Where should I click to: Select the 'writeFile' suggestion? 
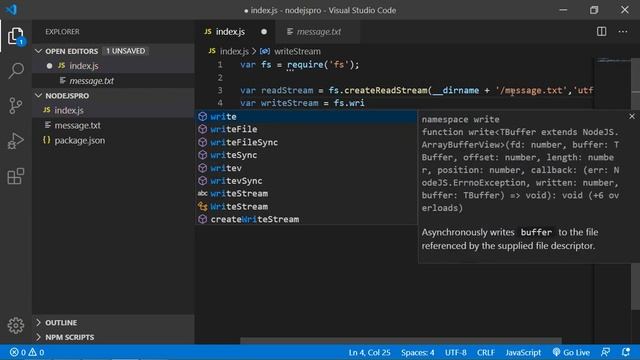306,129
